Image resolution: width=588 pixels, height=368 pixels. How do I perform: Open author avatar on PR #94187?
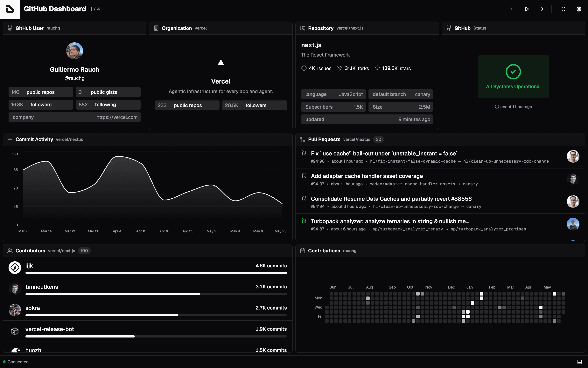pos(573,224)
